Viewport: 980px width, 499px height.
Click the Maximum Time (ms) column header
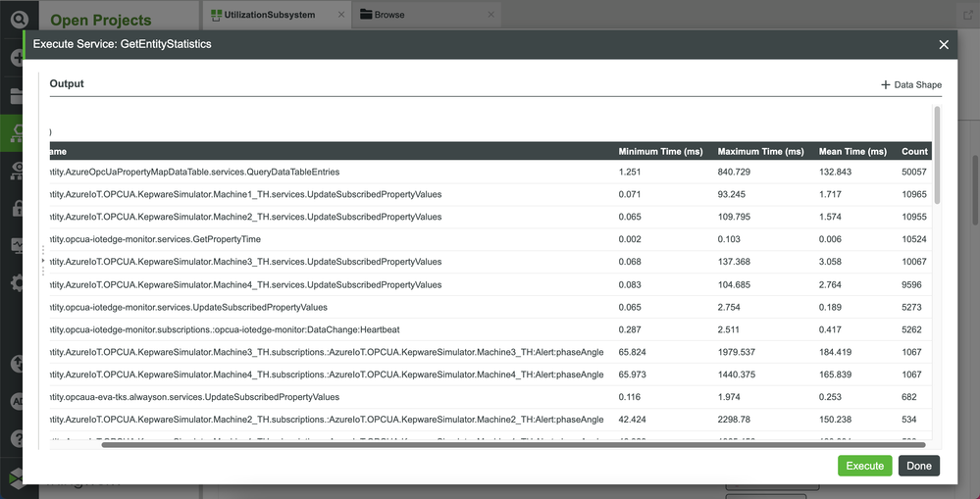click(x=760, y=152)
